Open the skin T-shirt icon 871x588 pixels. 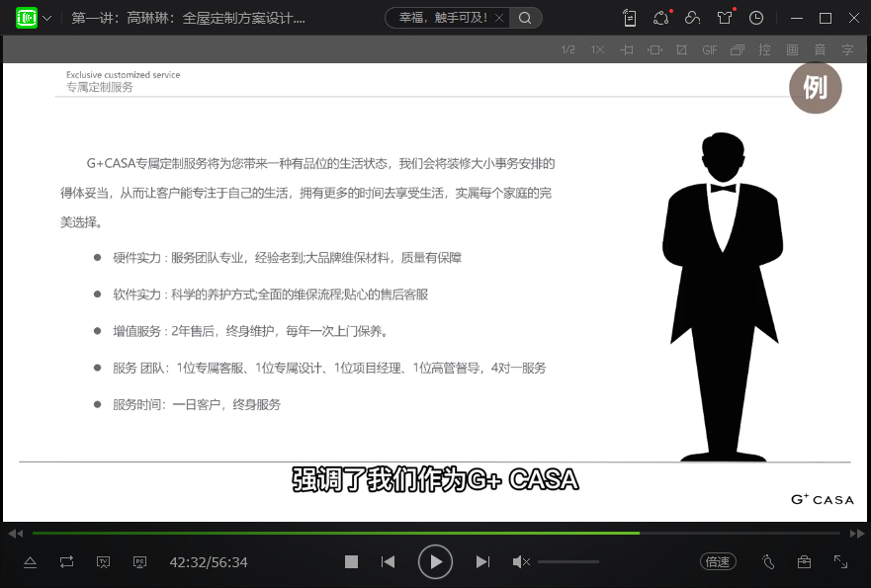tap(725, 18)
